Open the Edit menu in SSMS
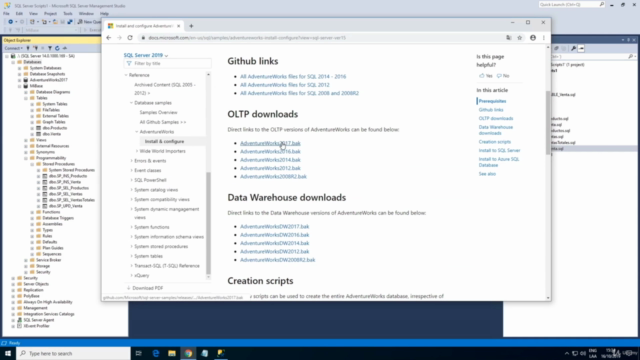 coord(19,13)
